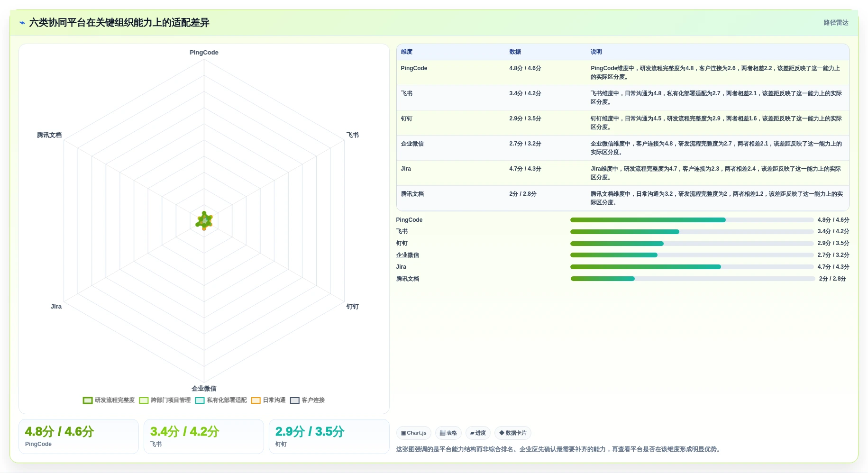Click the 企业微信 progress bar
This screenshot has height=473, width=868.
coord(692,255)
